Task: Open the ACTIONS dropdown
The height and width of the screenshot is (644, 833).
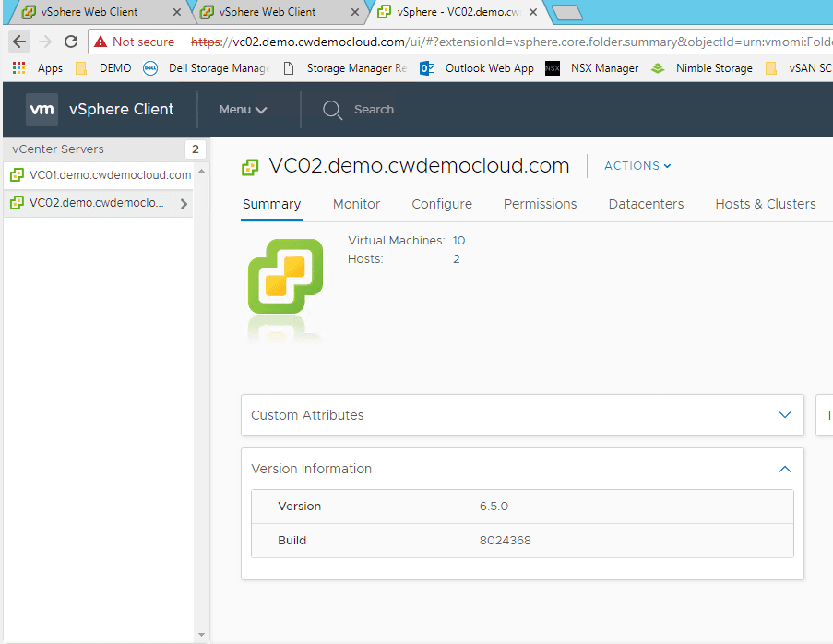Action: pos(637,166)
